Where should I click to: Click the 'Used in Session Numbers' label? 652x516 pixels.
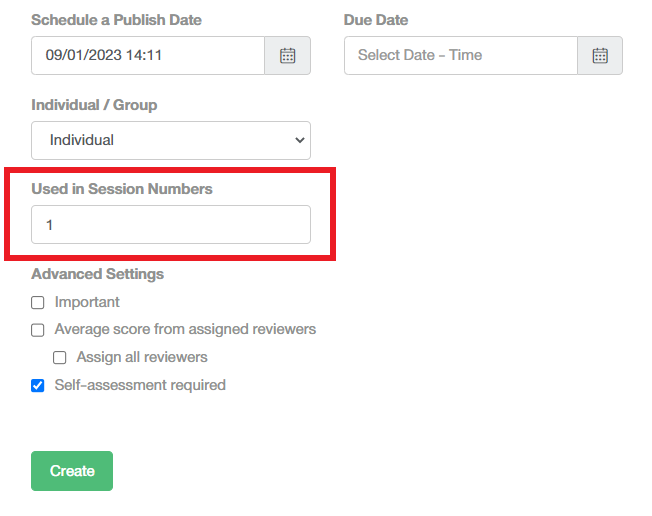tap(122, 189)
